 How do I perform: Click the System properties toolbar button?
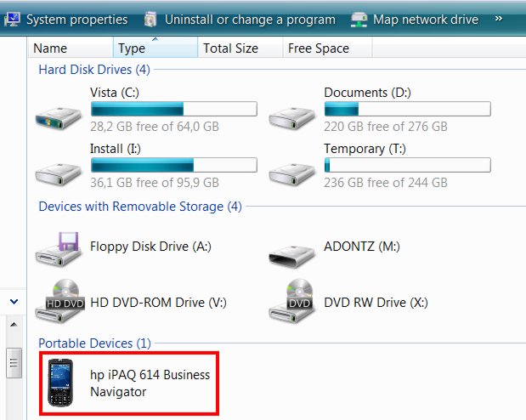point(66,20)
